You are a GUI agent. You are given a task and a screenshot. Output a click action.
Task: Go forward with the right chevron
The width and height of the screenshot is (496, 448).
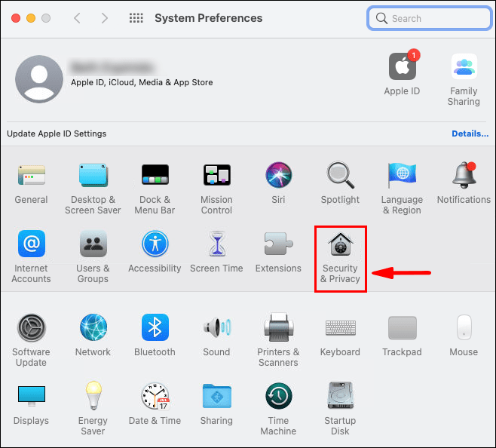105,18
